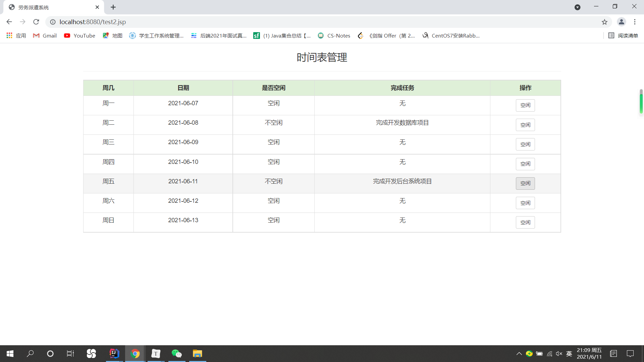Toggle the input language indicator 英

569,354
